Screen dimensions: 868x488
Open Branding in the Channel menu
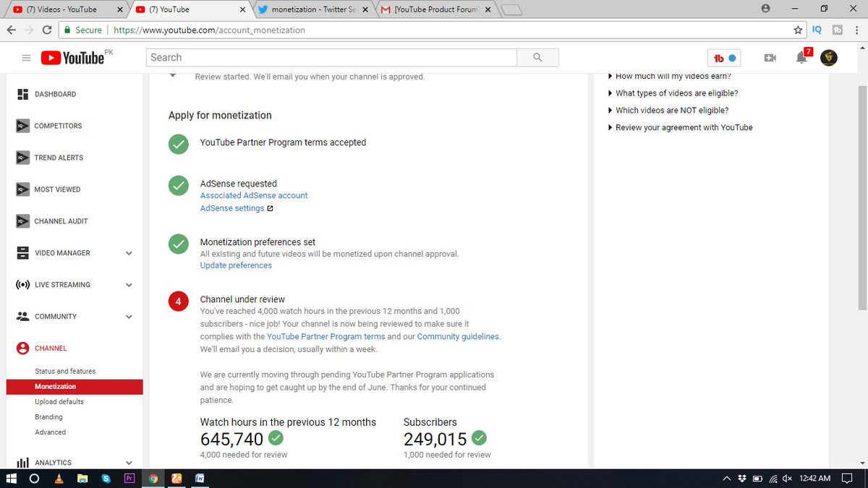(x=48, y=417)
